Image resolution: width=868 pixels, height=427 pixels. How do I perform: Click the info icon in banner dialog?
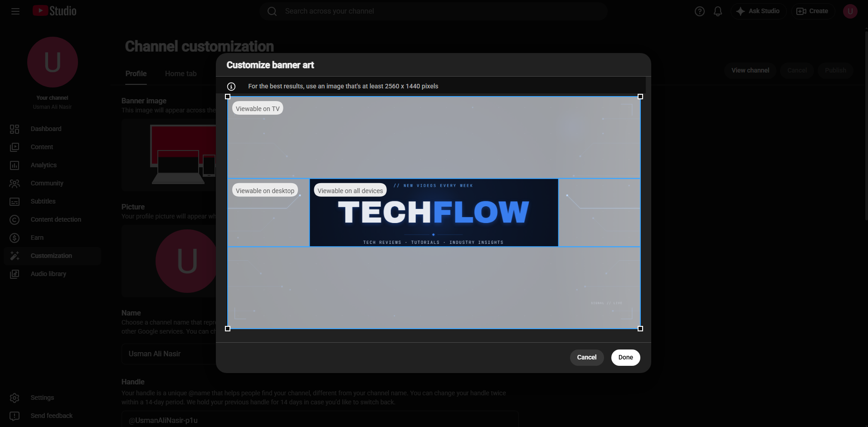[231, 87]
